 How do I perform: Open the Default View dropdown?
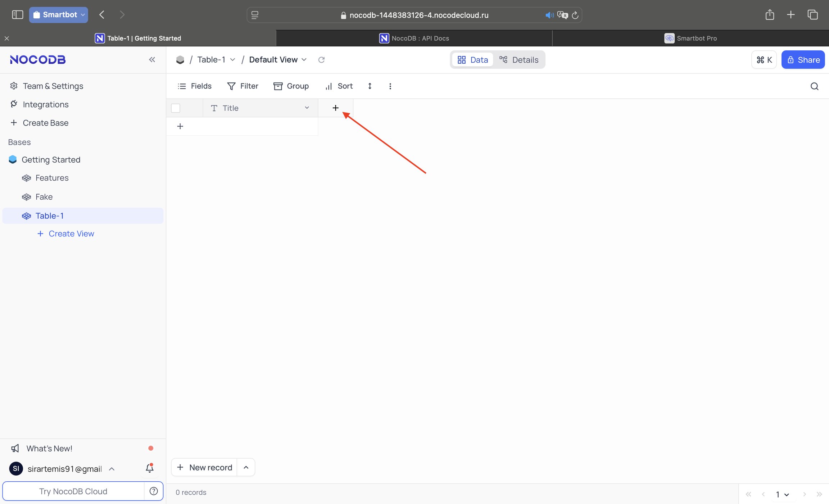click(278, 60)
